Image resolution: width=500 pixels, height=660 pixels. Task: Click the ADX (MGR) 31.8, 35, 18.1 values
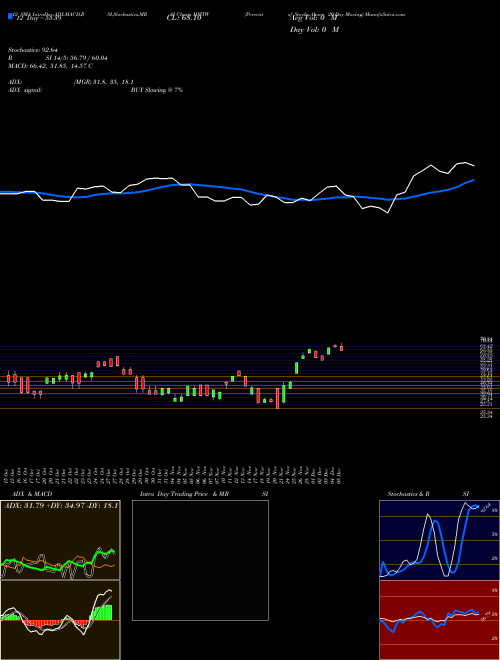tap(104, 82)
